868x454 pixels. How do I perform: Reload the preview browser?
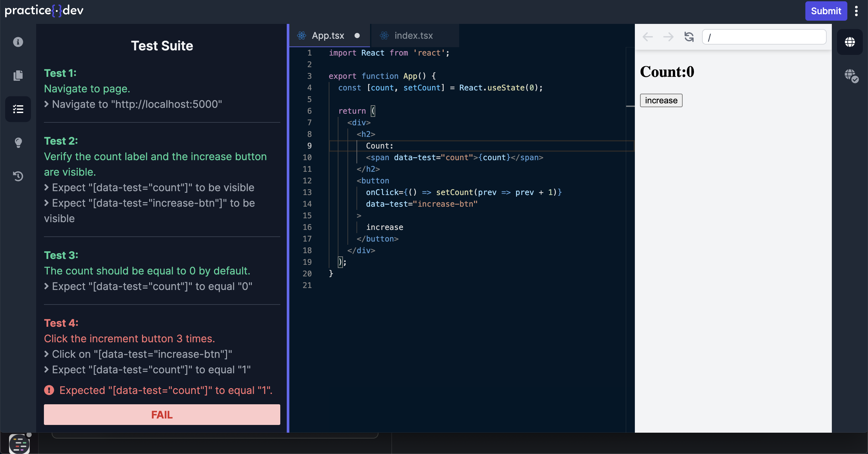[689, 37]
